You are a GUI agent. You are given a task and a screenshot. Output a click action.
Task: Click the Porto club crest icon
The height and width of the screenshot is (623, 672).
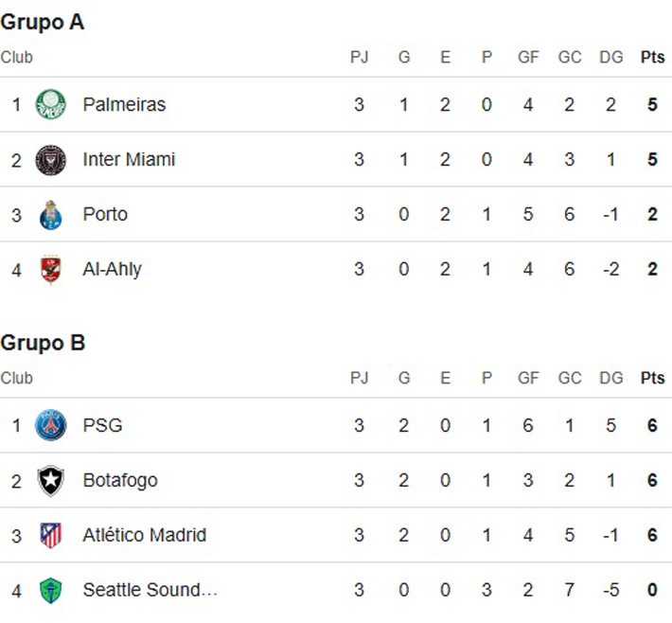(x=50, y=215)
